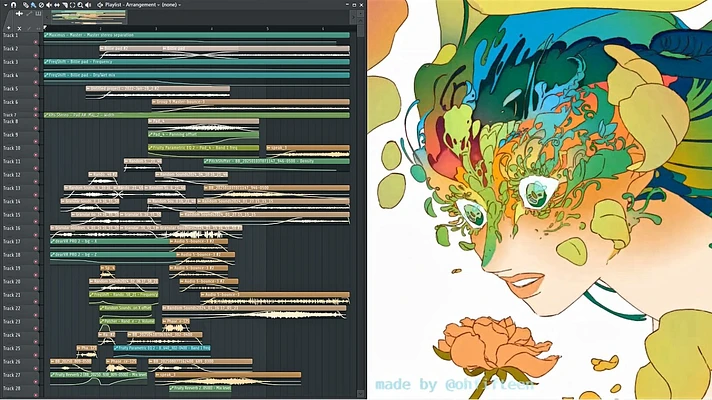Select the Fruity Reverb 2 clip on Track 27

click(x=98, y=375)
